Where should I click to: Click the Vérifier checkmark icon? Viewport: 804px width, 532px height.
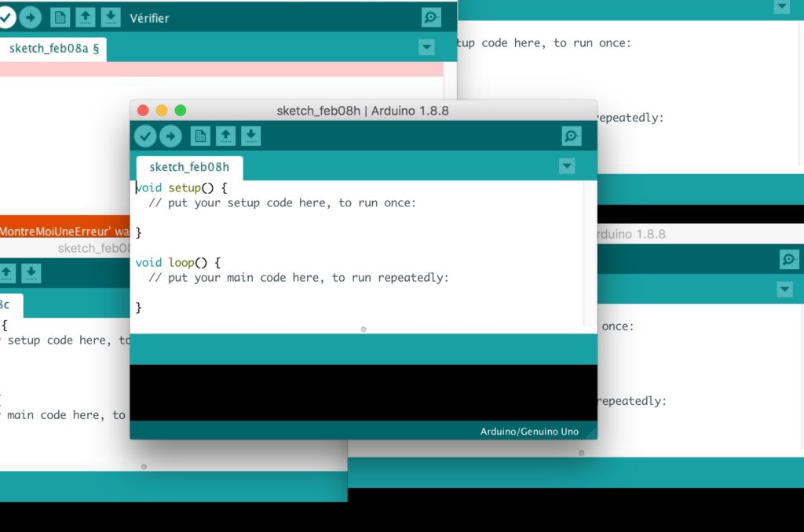[8, 16]
